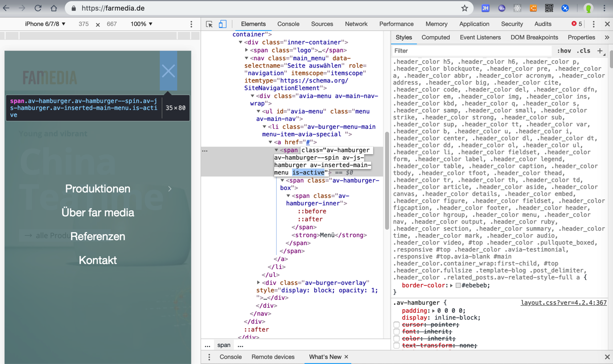
Task: Open the Performance panel tab
Action: pos(397,24)
